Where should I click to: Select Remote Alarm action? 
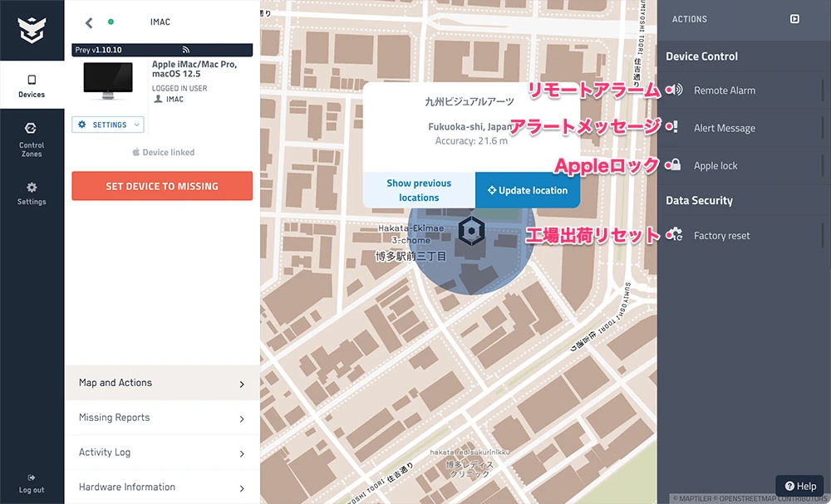point(744,91)
